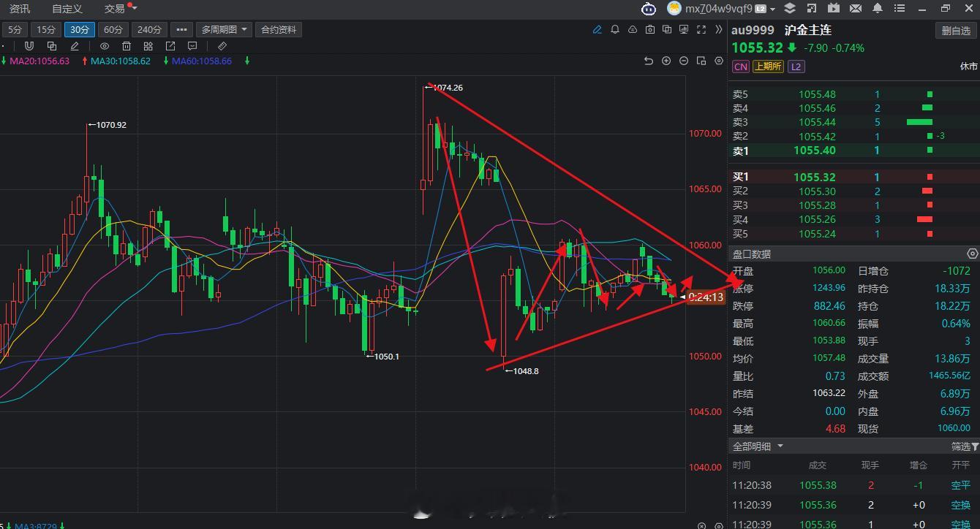The width and height of the screenshot is (980, 529).
Task: Click the 合约资料 button
Action: [x=279, y=30]
